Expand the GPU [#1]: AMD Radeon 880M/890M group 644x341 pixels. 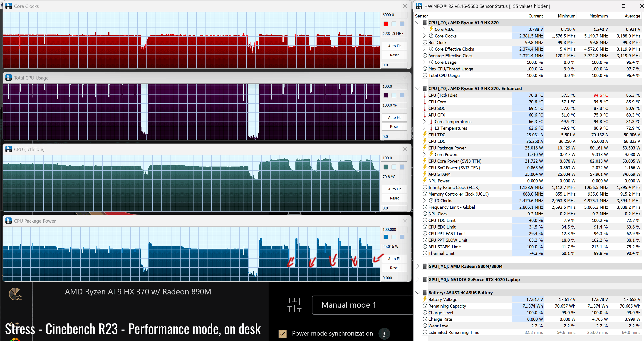[x=418, y=266]
